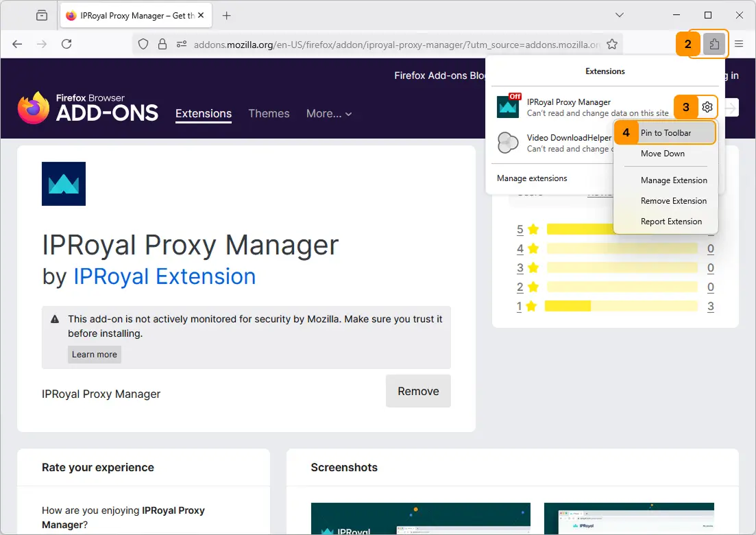
Task: Click the Firefox Add-ons logo
Action: (88, 108)
